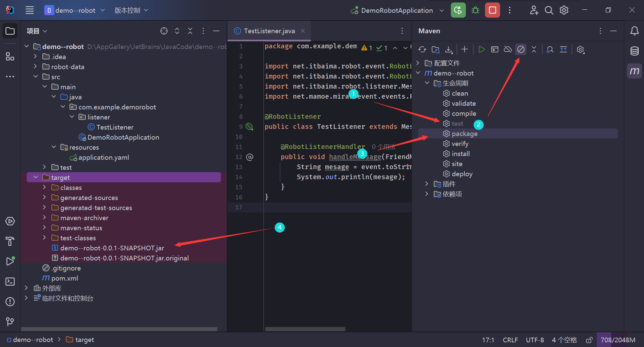Viewport: 644px width, 347px height.
Task: Select the package lifecycle goal
Action: pos(464,134)
